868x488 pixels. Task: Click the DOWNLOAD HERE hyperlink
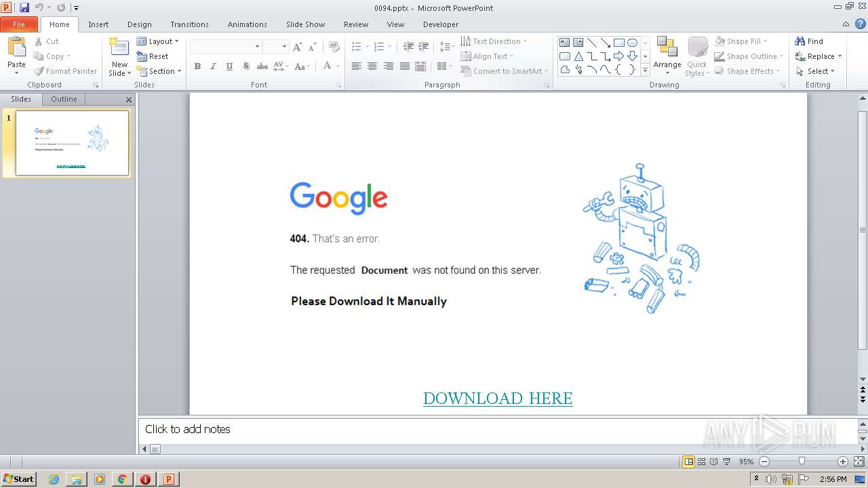498,399
